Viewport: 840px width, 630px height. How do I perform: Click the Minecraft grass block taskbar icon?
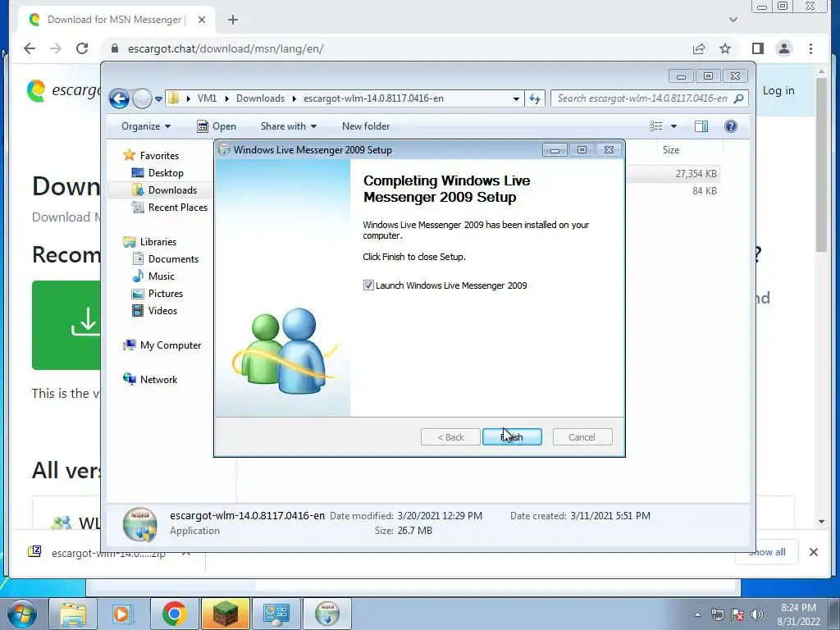coord(225,614)
